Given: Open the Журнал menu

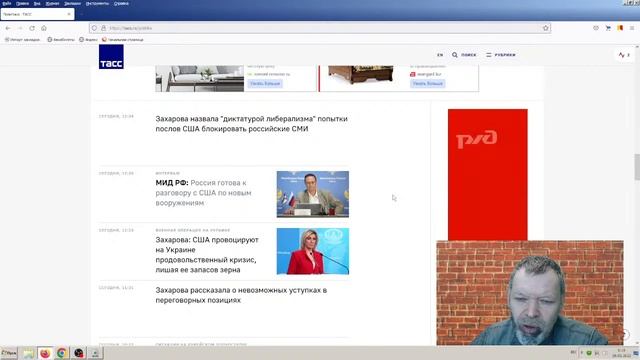Looking at the screenshot, I should 52,3.
